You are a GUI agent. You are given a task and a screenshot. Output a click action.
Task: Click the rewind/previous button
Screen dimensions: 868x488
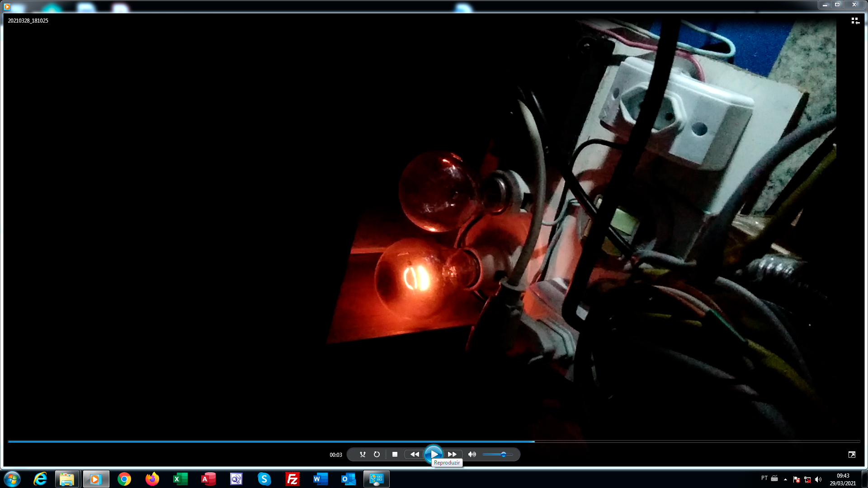tap(415, 455)
